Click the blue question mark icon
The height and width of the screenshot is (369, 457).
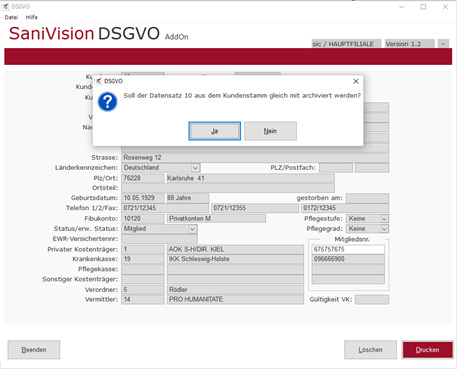click(107, 102)
